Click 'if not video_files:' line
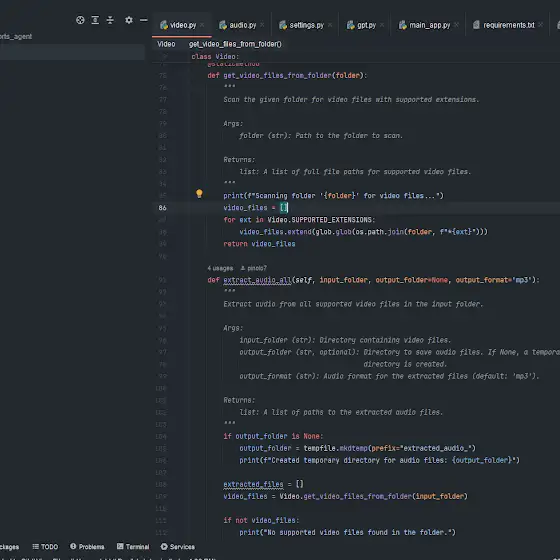The width and height of the screenshot is (560, 560). [261, 520]
